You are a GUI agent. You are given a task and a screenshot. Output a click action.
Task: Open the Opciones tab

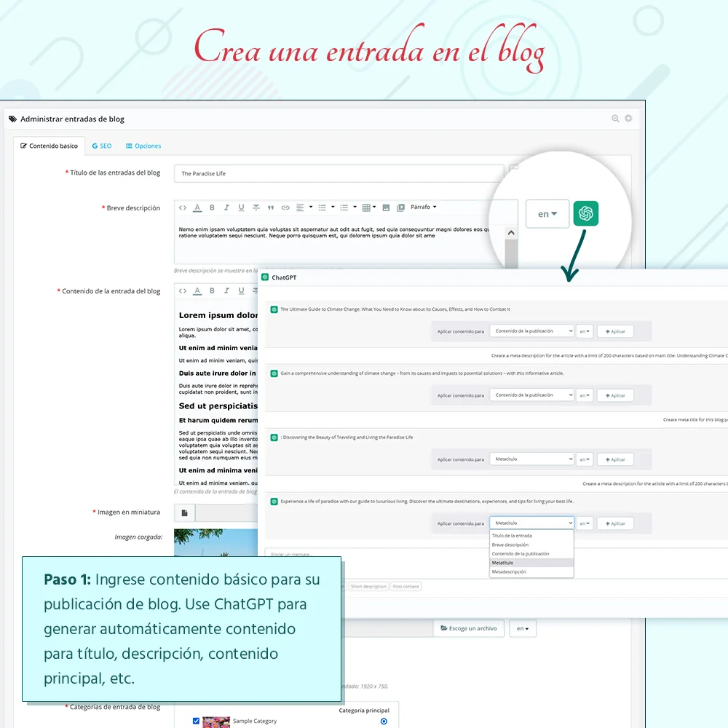click(x=143, y=146)
